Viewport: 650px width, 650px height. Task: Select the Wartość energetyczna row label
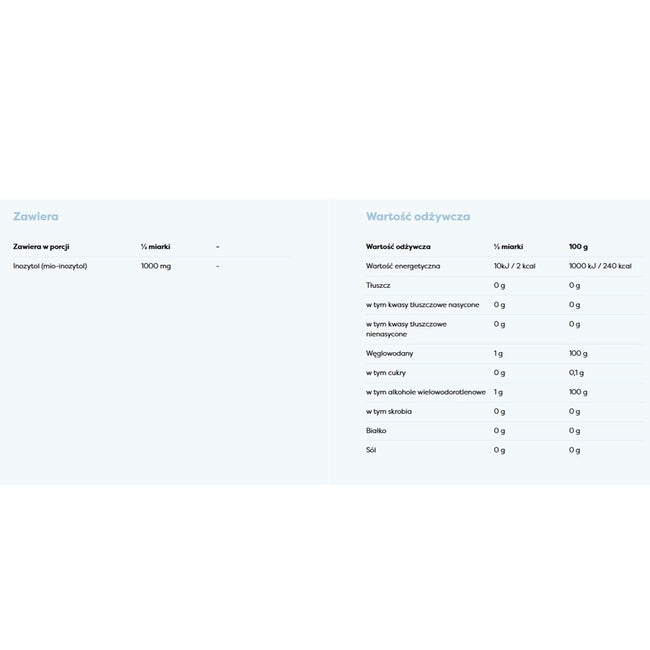[x=403, y=266]
